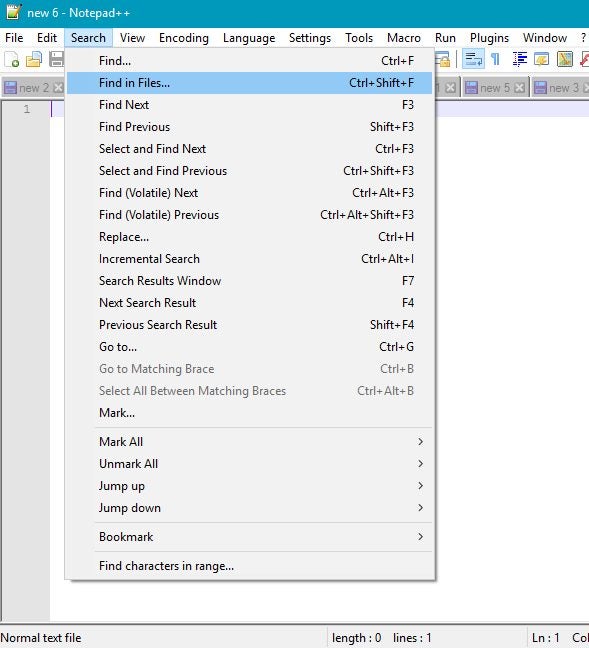The height and width of the screenshot is (648, 589).
Task: Choose Select and Find Previous
Action: coord(249,171)
